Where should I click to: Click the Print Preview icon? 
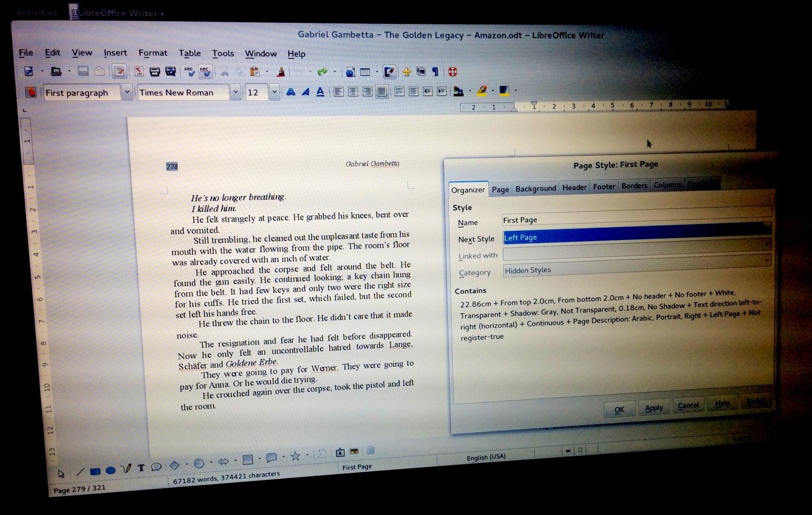pos(171,72)
